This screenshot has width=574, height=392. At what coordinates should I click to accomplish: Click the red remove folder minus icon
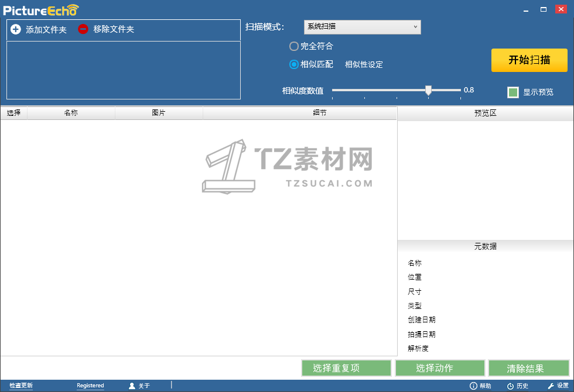83,29
